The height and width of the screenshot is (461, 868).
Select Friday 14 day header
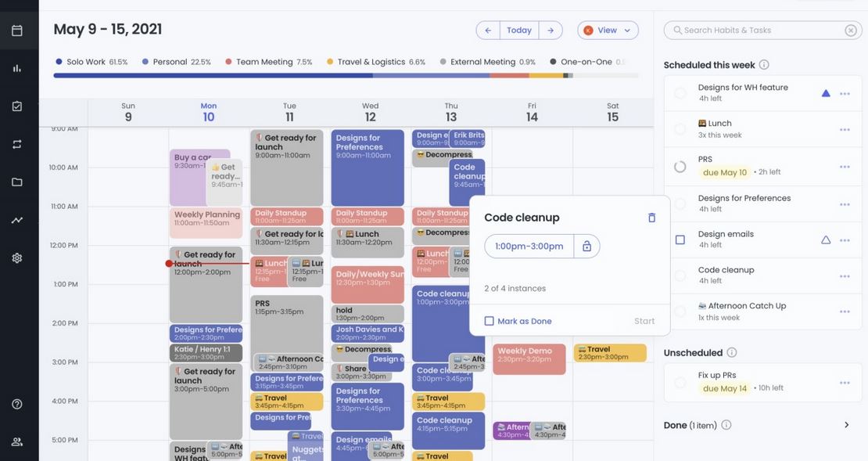[532, 113]
